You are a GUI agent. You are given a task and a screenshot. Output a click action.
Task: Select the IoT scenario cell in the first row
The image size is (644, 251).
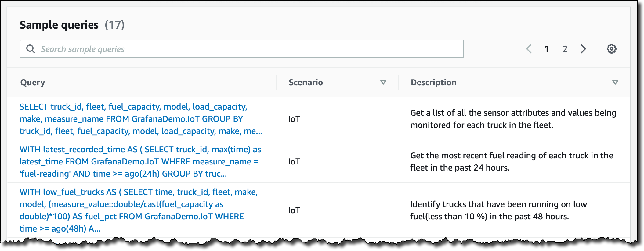pyautogui.click(x=294, y=119)
